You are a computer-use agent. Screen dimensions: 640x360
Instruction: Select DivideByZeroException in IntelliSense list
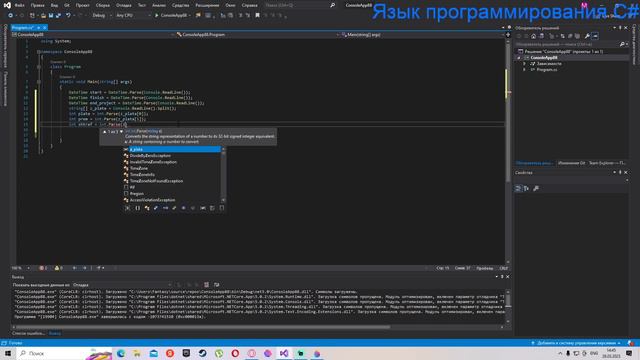172,156
